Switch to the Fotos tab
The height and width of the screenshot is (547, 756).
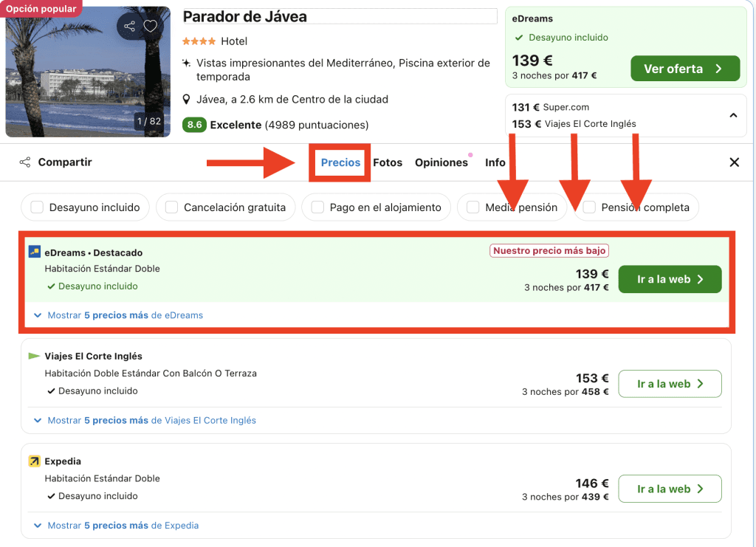click(388, 162)
